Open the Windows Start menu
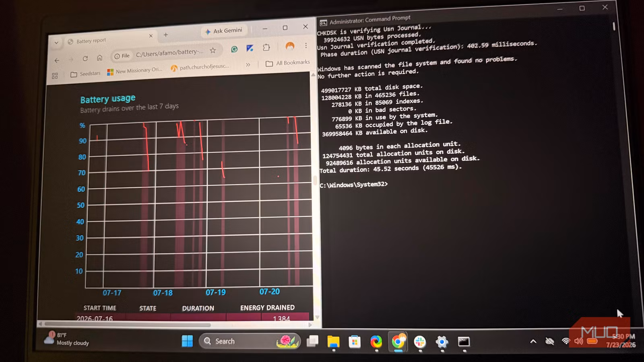Viewport: 644px width, 362px height. [187, 341]
